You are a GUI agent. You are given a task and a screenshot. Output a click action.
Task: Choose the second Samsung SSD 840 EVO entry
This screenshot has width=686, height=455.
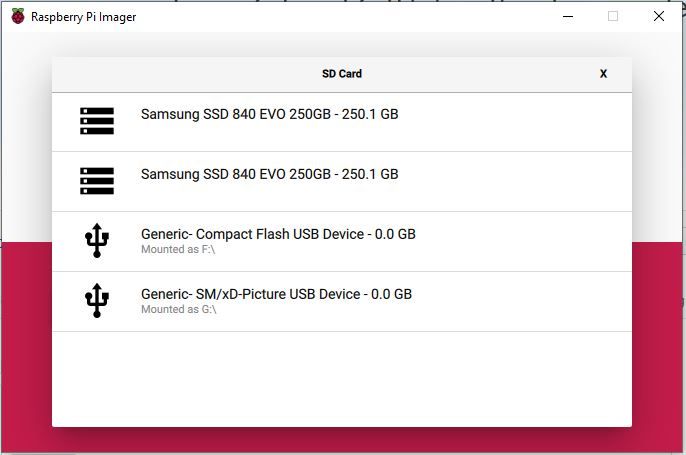269,174
